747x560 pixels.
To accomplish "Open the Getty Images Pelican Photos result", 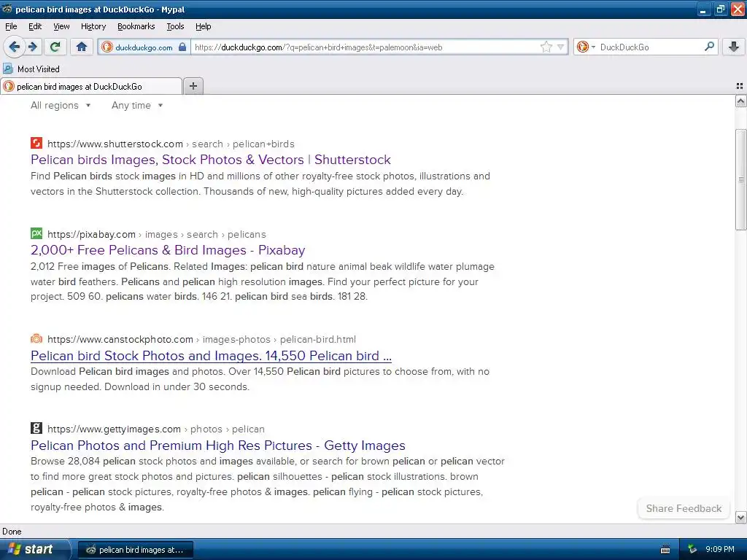I will point(217,446).
